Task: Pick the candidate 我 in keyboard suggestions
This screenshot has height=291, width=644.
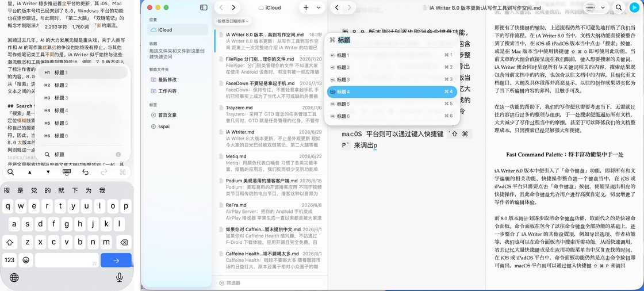Action: click(x=102, y=190)
